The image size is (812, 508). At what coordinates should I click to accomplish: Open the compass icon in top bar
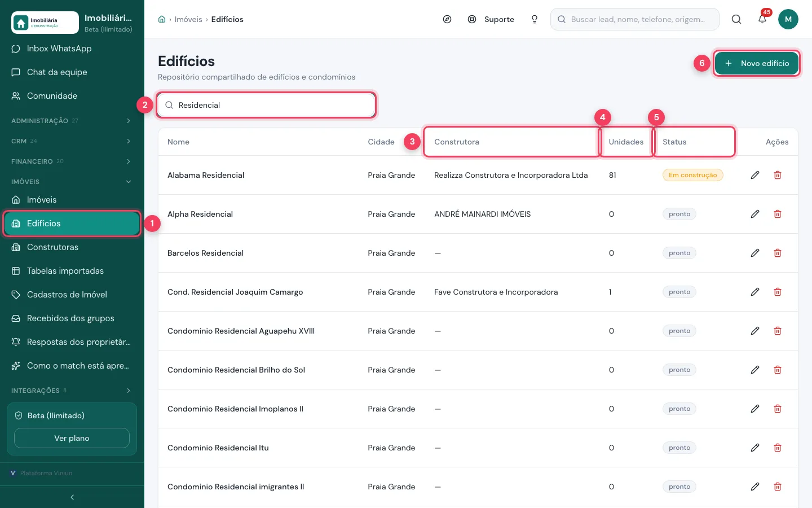(x=447, y=19)
